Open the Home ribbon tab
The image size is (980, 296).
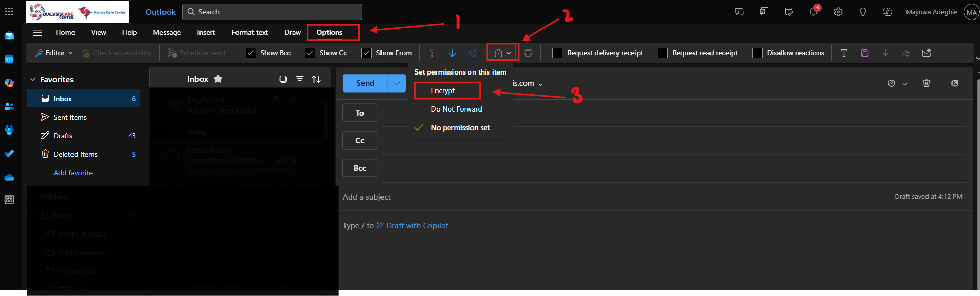click(65, 32)
